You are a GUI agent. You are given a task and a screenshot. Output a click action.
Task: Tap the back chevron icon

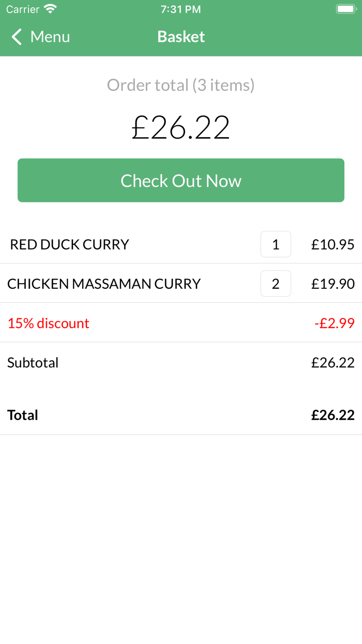17,37
